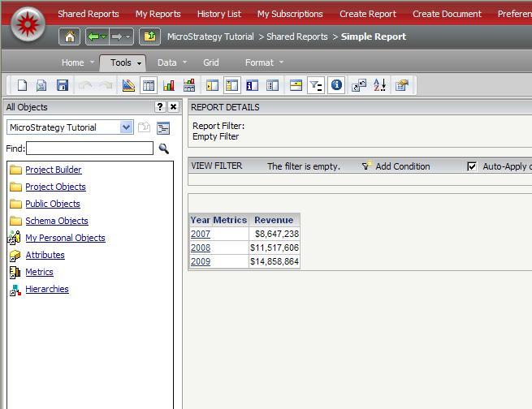532x409 pixels.
Task: Go to Home via house icon
Action: [x=70, y=37]
